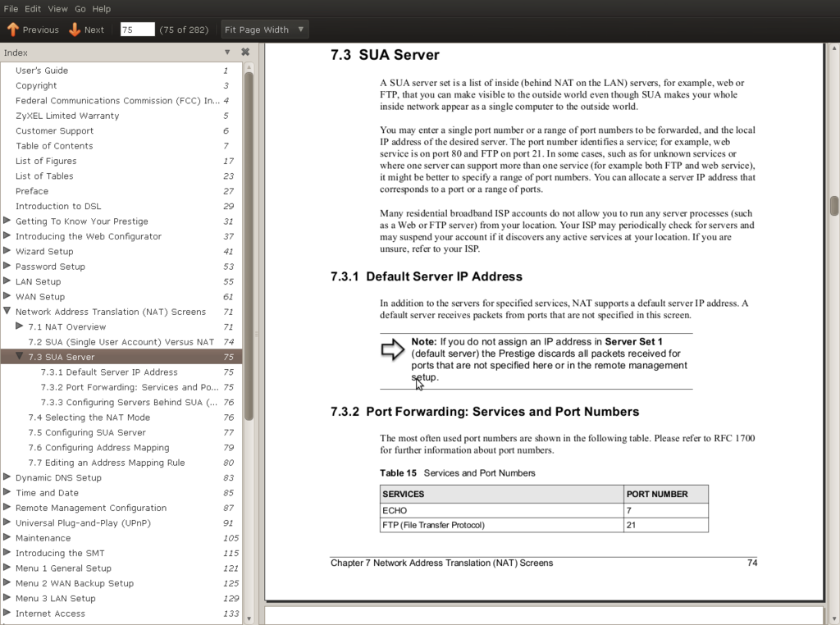Expand Universal Plug-and-Play (UPnP) entry
Image resolution: width=840 pixels, height=625 pixels.
7,522
